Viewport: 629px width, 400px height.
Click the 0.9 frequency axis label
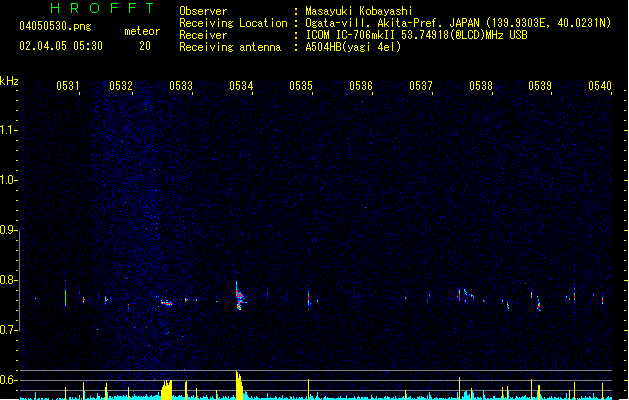click(8, 230)
